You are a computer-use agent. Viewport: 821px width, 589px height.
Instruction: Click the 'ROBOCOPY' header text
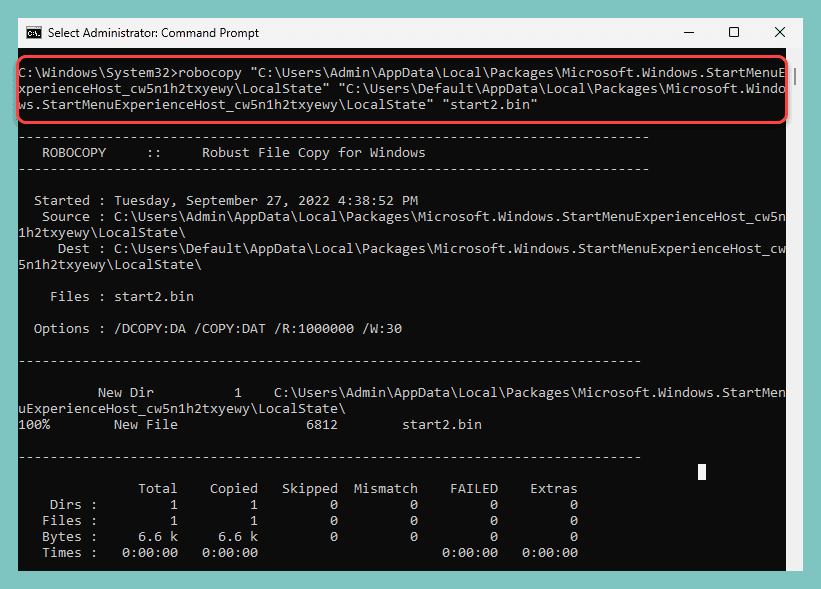point(74,153)
